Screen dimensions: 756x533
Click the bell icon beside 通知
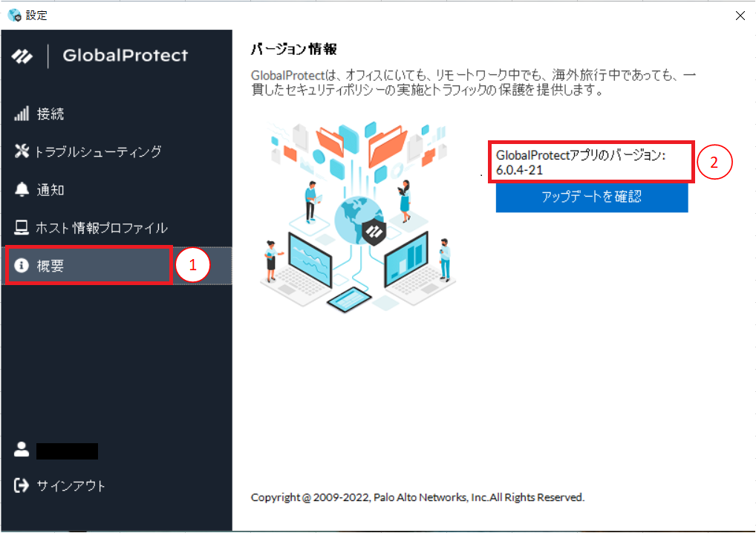(22, 189)
